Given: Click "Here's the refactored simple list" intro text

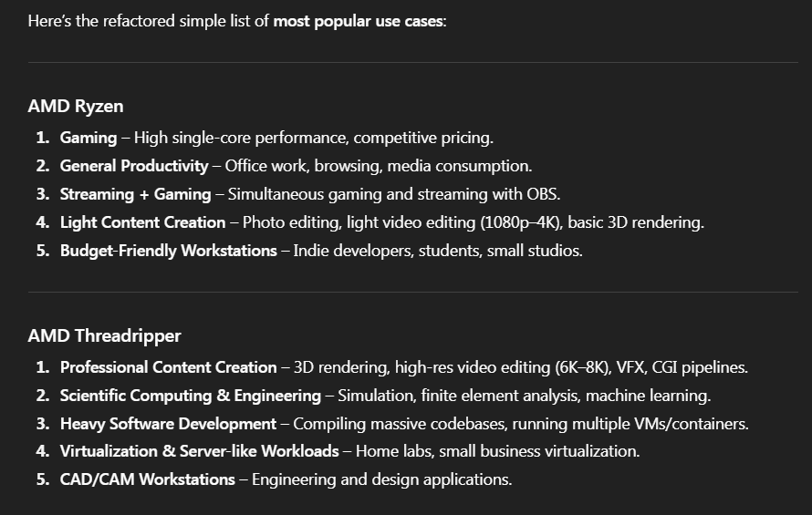Looking at the screenshot, I should coord(149,20).
